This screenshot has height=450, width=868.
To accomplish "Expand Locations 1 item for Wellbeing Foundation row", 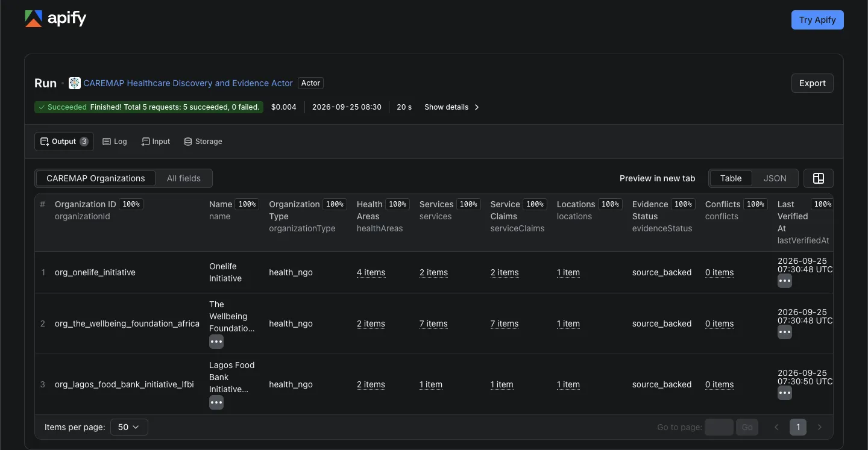I will 568,323.
